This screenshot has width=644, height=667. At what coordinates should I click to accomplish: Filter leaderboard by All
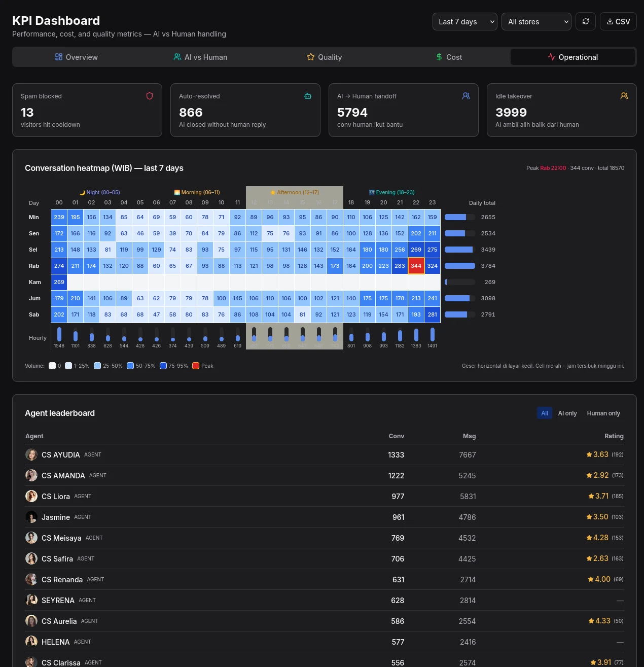(545, 413)
